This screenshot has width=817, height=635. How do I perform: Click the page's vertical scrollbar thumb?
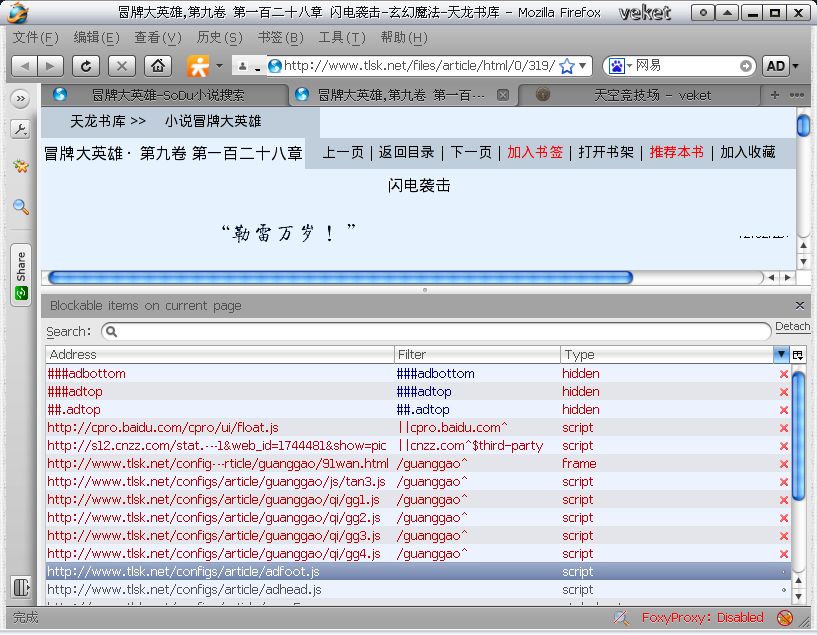coord(803,126)
